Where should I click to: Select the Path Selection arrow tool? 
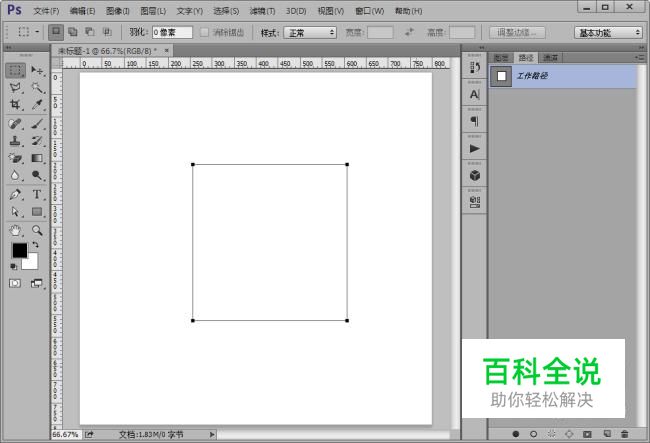click(15, 211)
